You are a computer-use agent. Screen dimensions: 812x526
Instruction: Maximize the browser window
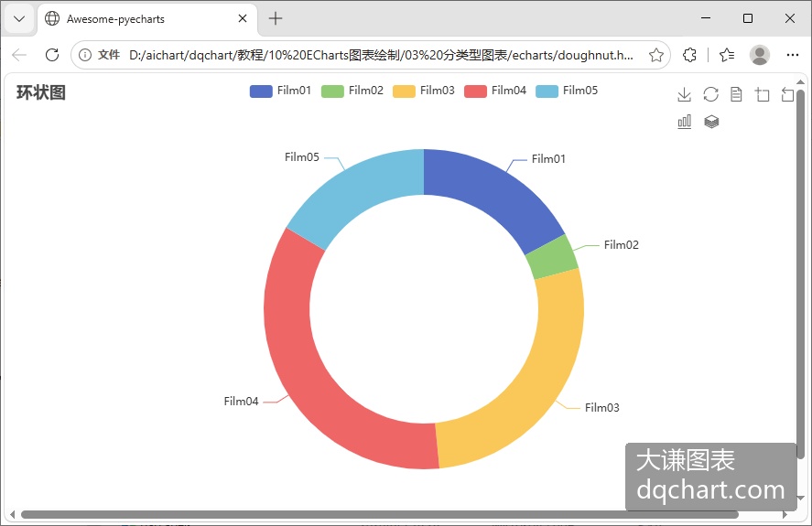click(747, 18)
